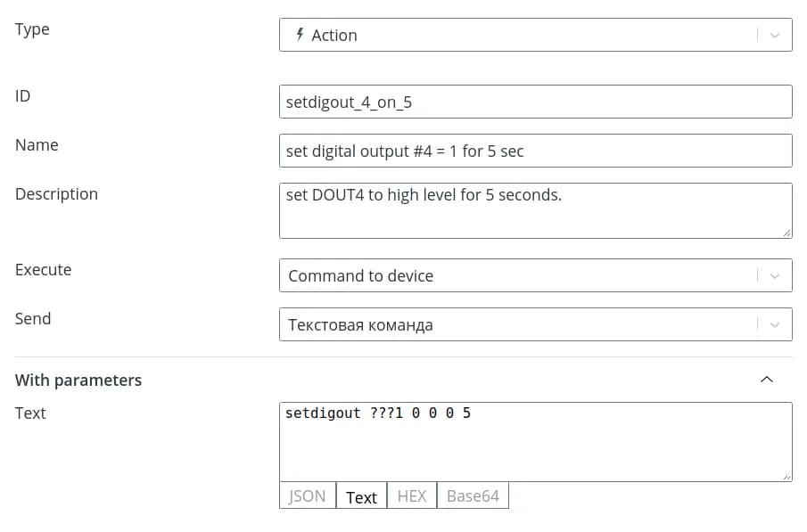The width and height of the screenshot is (807, 532).
Task: Click the With parameters heading
Action: click(x=78, y=381)
